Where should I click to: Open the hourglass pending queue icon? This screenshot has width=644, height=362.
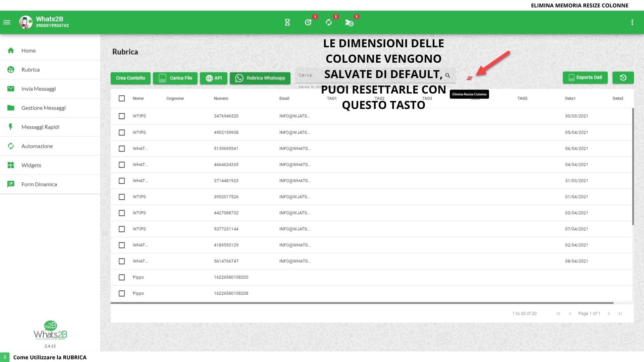(287, 22)
